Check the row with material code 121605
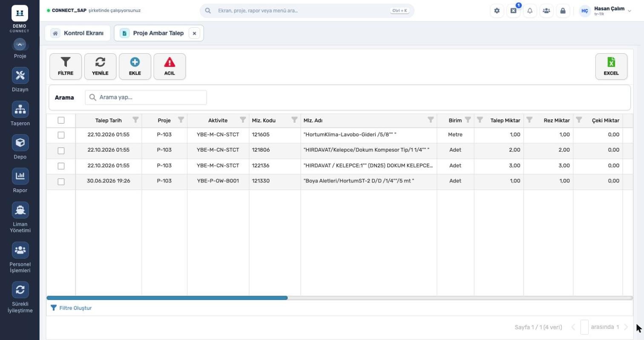Viewport: 644px width, 340px height. [61, 135]
